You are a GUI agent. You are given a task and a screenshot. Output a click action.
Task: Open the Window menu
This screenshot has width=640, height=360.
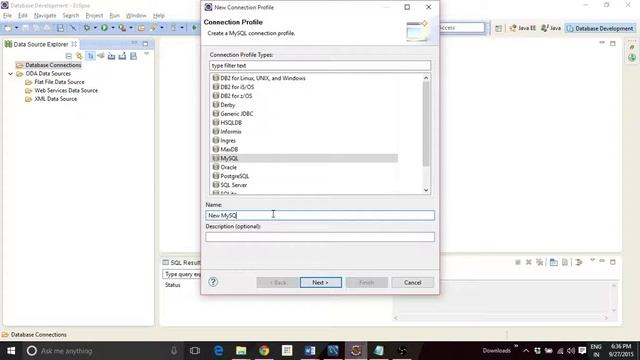tap(136, 16)
